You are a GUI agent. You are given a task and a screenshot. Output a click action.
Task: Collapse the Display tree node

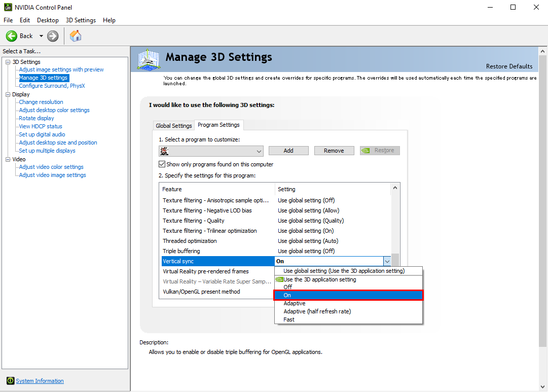8,94
